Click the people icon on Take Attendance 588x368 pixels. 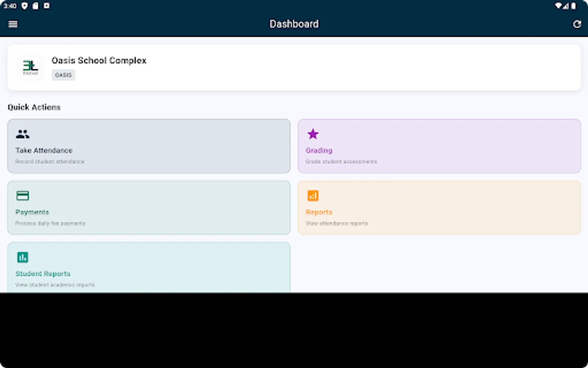tap(22, 134)
